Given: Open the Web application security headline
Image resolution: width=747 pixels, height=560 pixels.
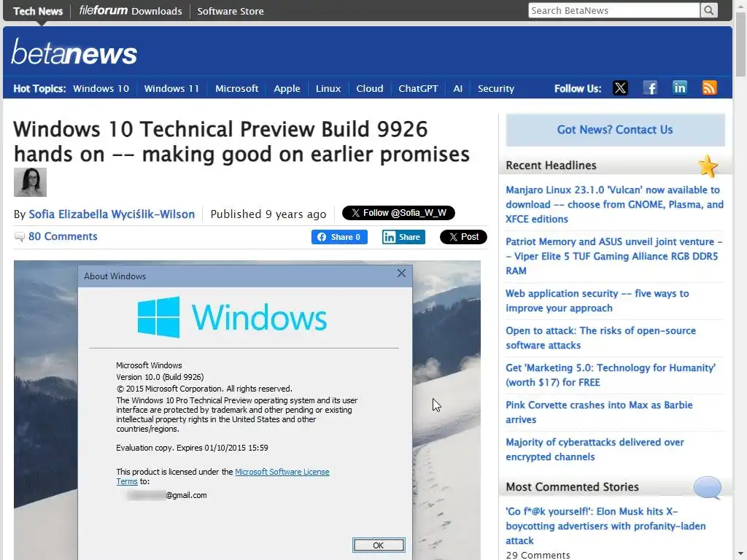Looking at the screenshot, I should (597, 300).
